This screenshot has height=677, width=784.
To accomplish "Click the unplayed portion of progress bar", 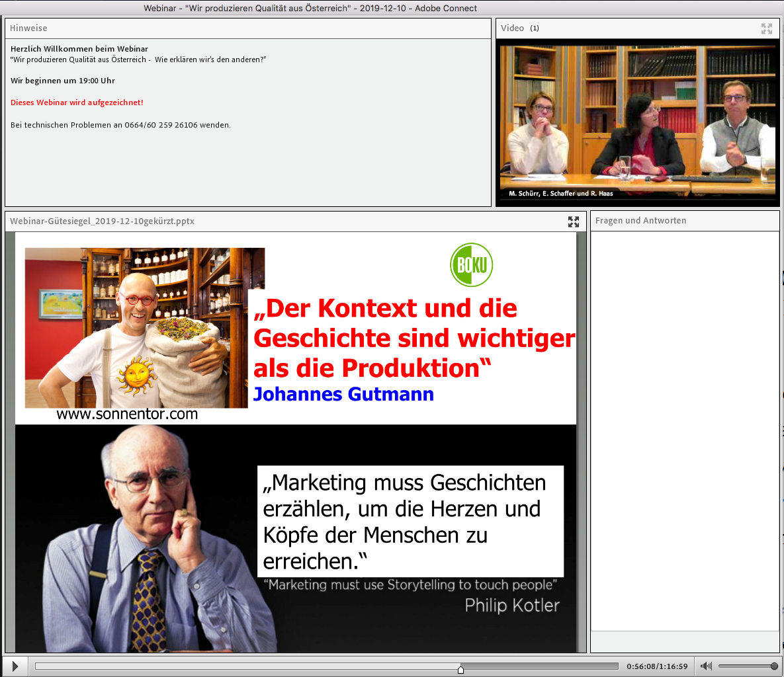I will [x=539, y=666].
